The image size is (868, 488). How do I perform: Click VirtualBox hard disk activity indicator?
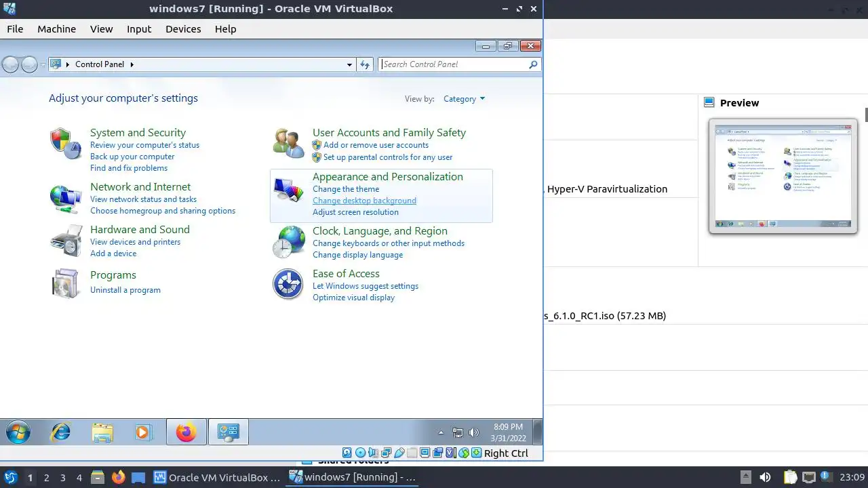[x=347, y=453]
